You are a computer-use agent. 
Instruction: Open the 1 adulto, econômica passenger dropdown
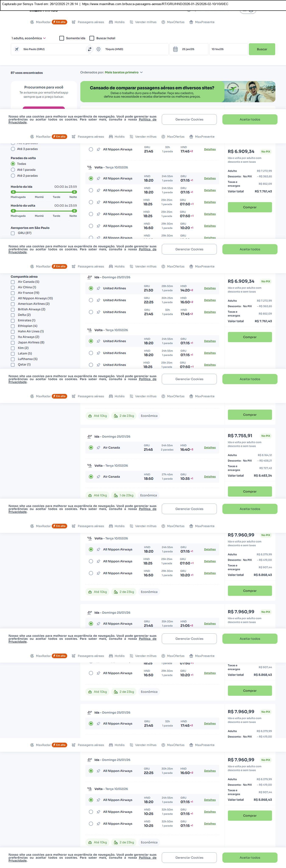click(x=29, y=38)
